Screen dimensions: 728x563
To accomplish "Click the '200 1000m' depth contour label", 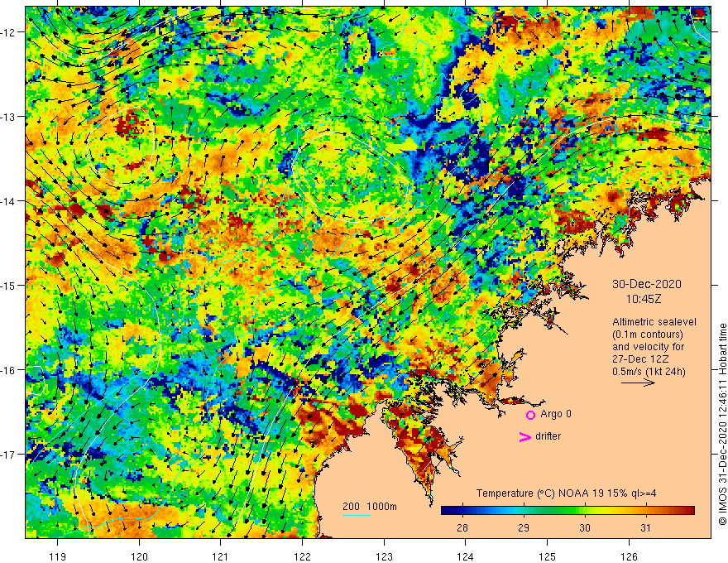I will [370, 507].
